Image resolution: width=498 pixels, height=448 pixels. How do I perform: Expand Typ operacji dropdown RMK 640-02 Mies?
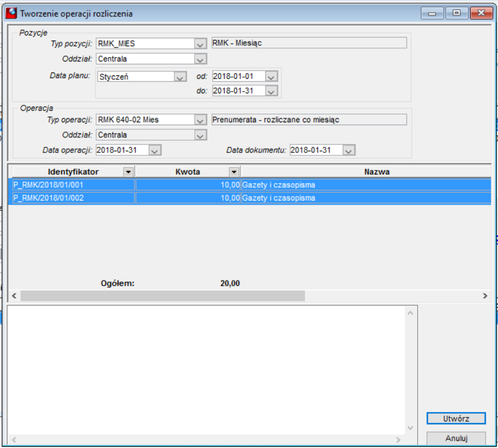(200, 120)
